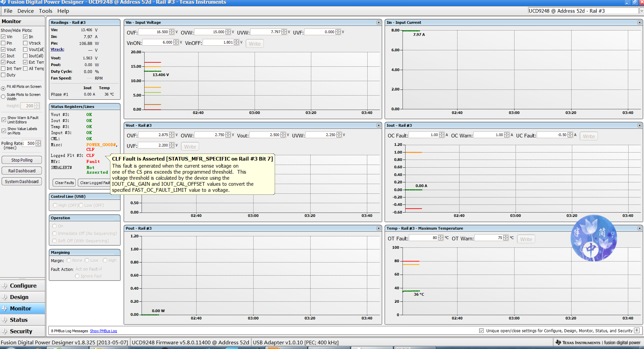Viewport: 644px width, 349px height.
Task: Click the Write button in Vin panel
Action: click(255, 44)
